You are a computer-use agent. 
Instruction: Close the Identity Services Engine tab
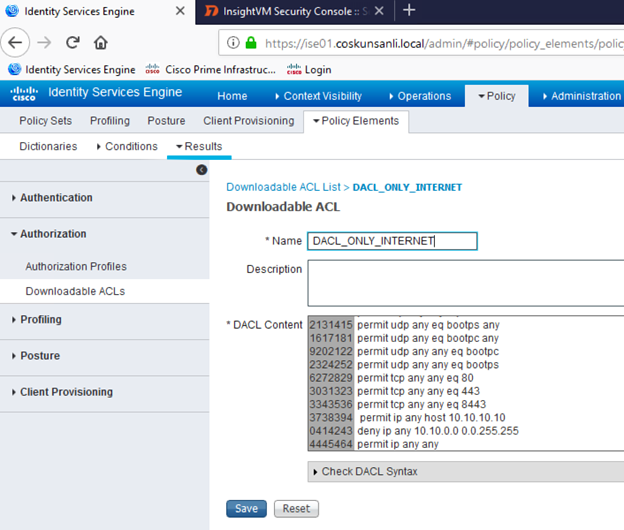tap(180, 11)
